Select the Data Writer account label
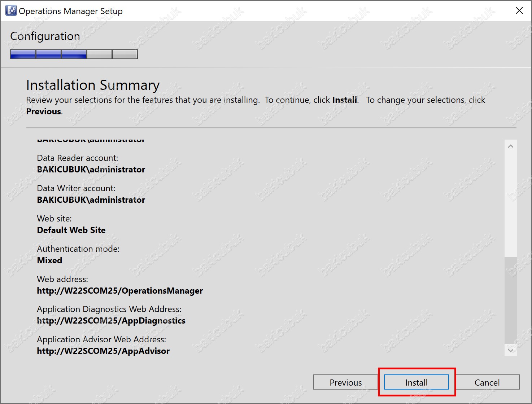The image size is (532, 404). point(76,188)
